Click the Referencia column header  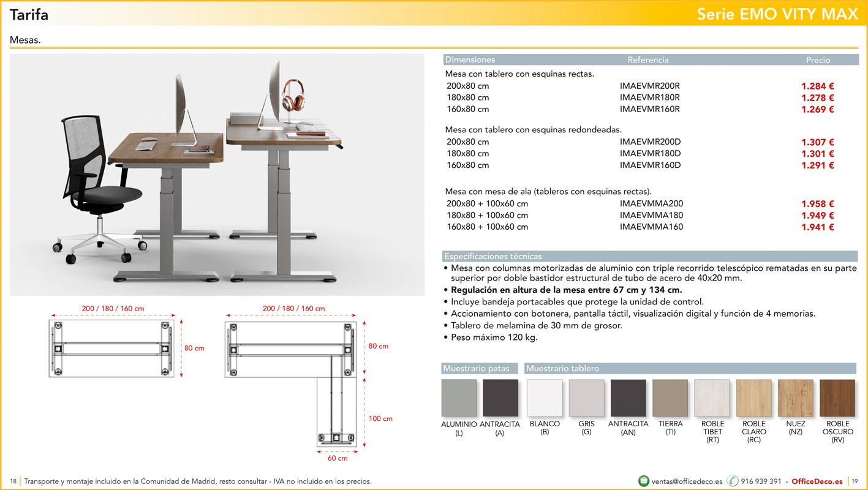pyautogui.click(x=648, y=60)
